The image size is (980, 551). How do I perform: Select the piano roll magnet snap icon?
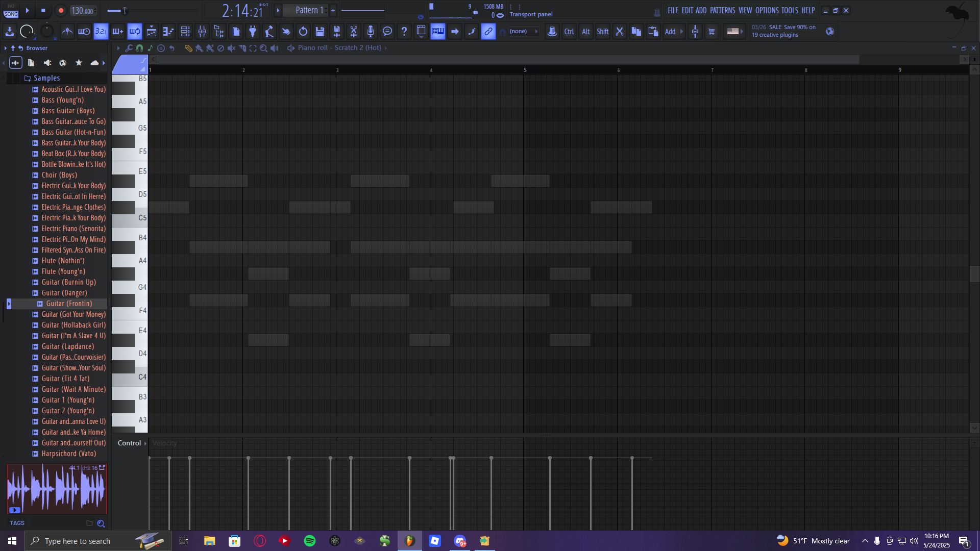point(139,48)
